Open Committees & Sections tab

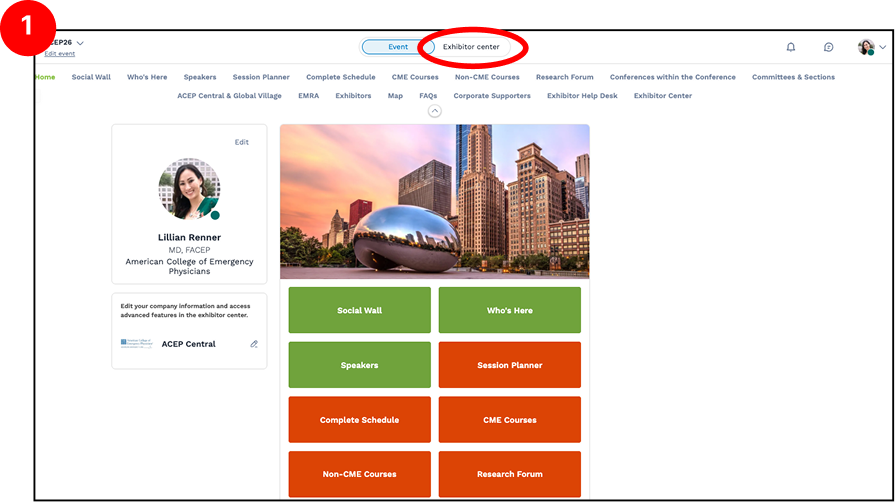coord(793,77)
